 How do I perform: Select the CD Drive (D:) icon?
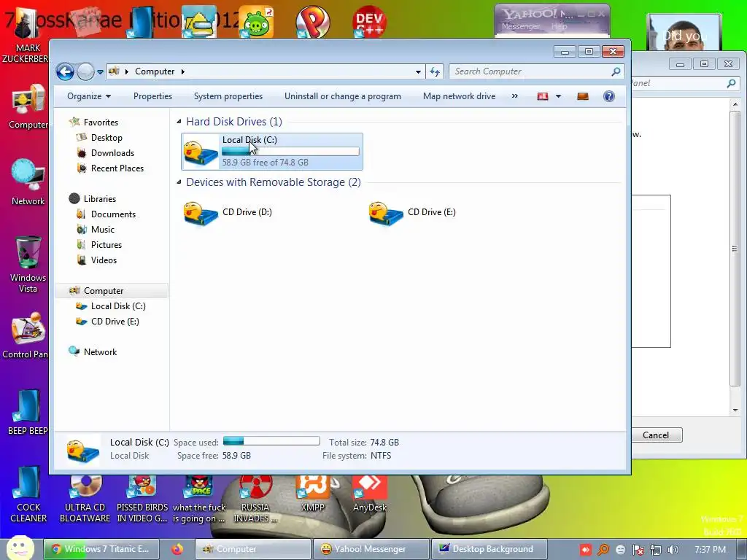coord(201,213)
